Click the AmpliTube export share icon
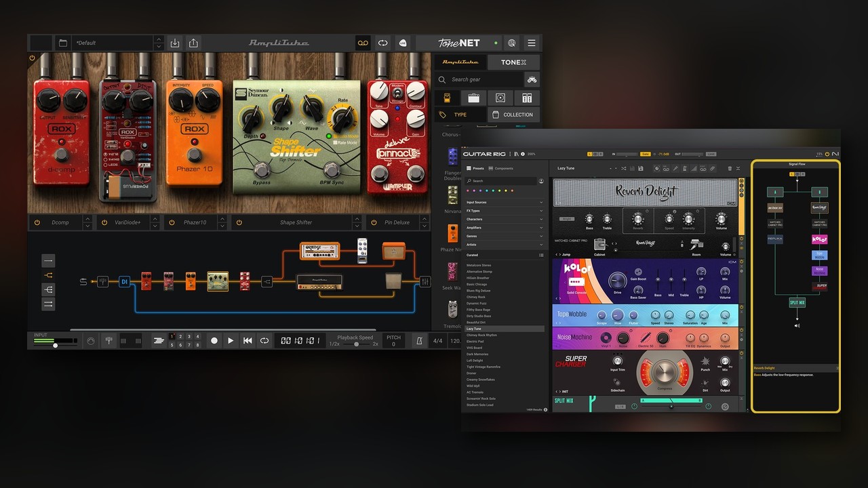The height and width of the screenshot is (488, 868). 194,43
